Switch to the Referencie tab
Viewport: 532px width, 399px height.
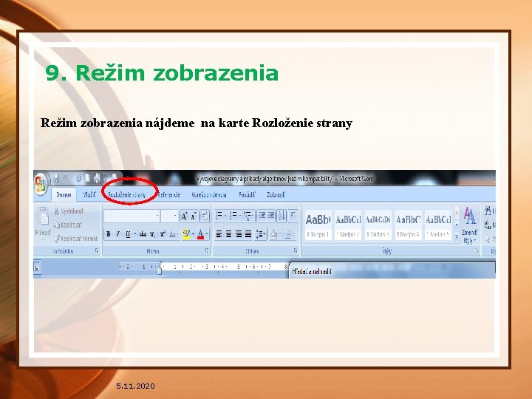click(x=169, y=195)
